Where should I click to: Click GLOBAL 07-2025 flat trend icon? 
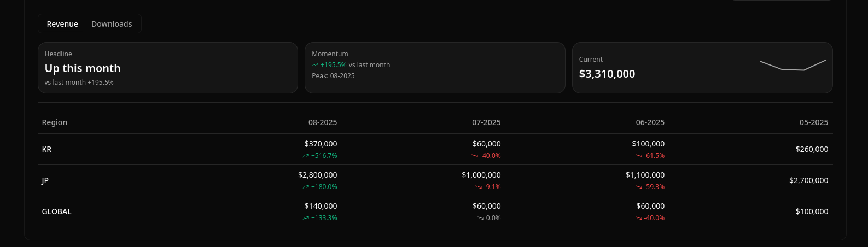click(x=481, y=219)
